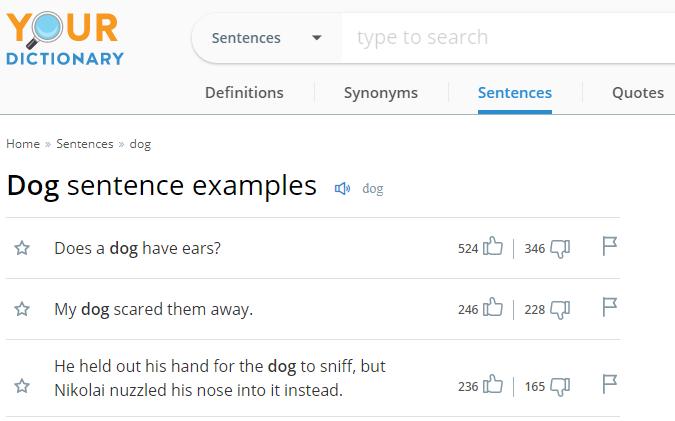
Task: Like the Nikolai sentence with thumbs up
Action: 492,385
